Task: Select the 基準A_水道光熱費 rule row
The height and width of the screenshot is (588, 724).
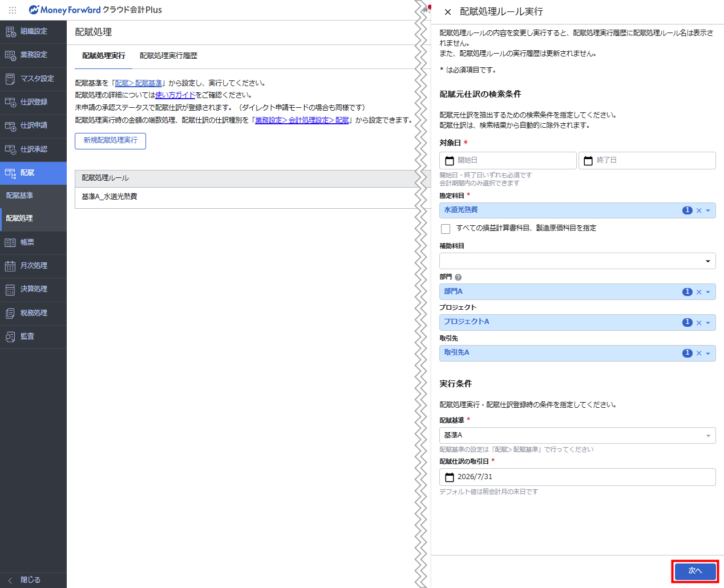Action: pyautogui.click(x=249, y=197)
